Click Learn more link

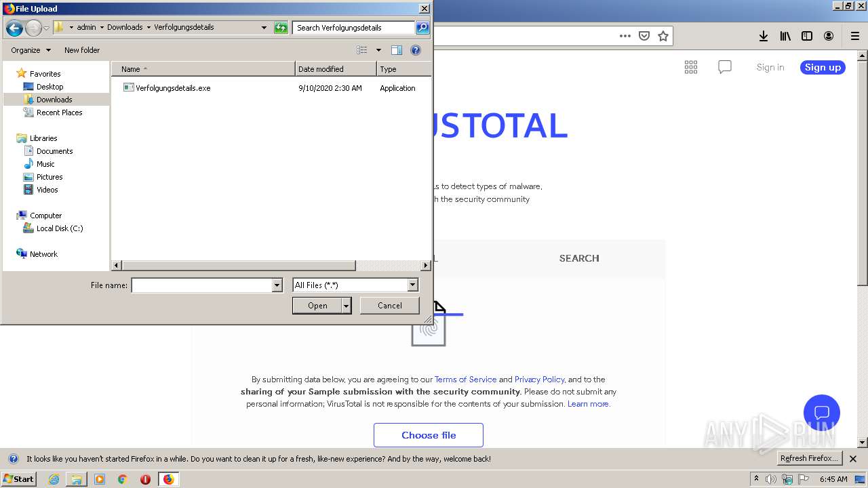[588, 404]
